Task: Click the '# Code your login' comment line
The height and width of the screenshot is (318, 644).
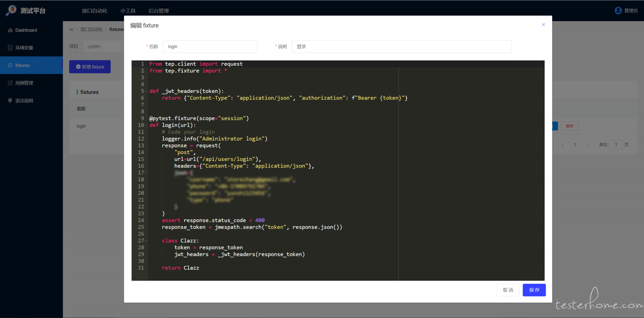Action: click(188, 132)
